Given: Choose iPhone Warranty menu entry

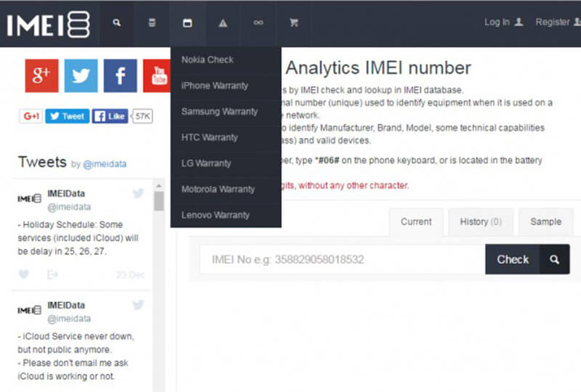Looking at the screenshot, I should 215,86.
